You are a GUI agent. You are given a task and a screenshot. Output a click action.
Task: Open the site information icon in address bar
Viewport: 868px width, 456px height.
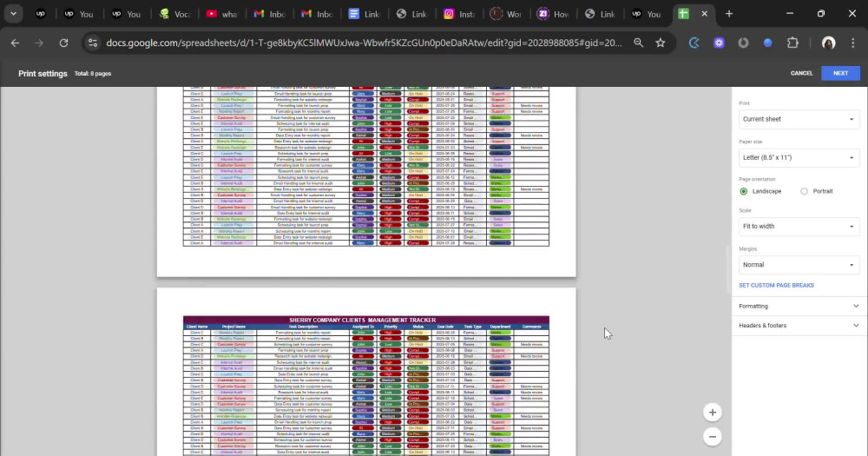(93, 43)
